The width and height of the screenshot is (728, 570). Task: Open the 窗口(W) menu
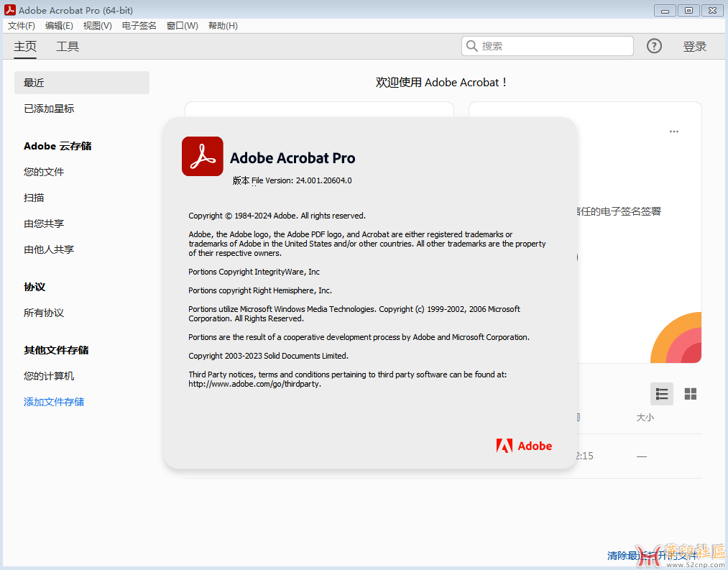click(183, 26)
